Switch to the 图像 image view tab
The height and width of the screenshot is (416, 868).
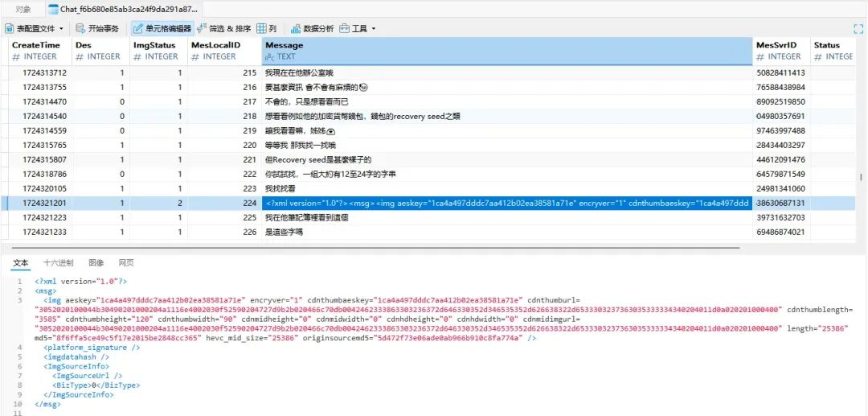pyautogui.click(x=96, y=262)
